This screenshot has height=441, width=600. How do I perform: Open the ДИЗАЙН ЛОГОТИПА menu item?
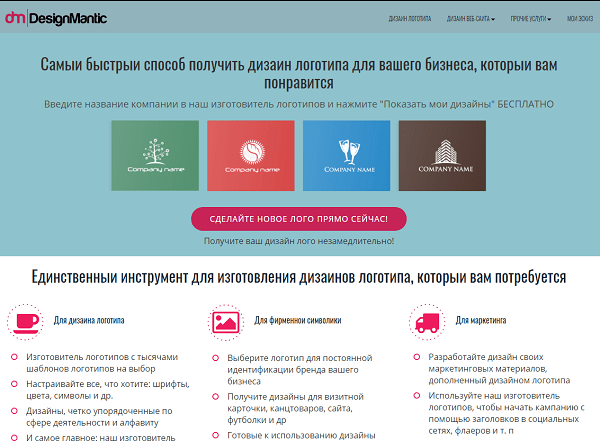tap(410, 18)
